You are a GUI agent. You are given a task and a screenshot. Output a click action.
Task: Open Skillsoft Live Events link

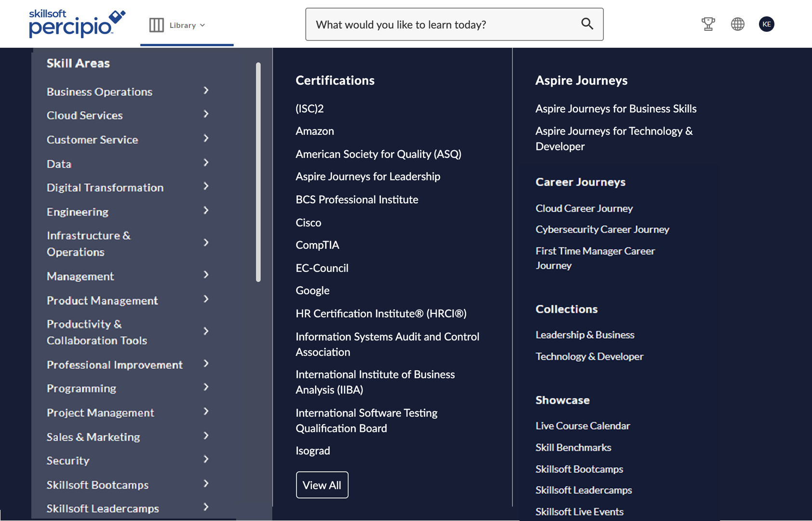[x=579, y=512]
